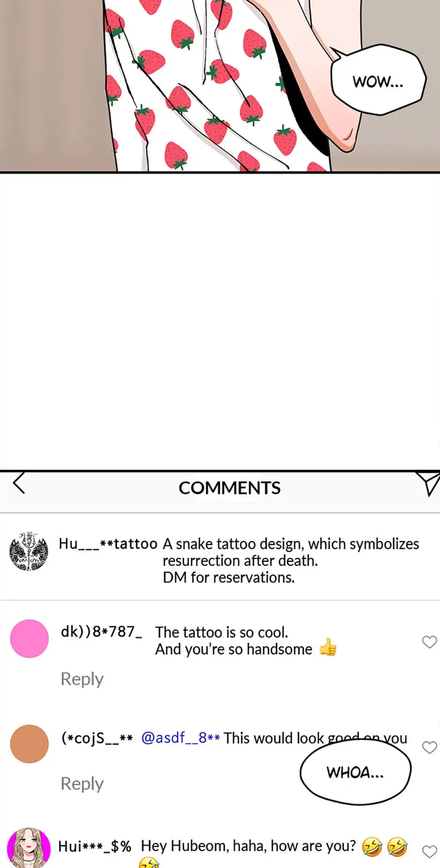Open the orange avatar of (*cojS__**

coord(29,744)
